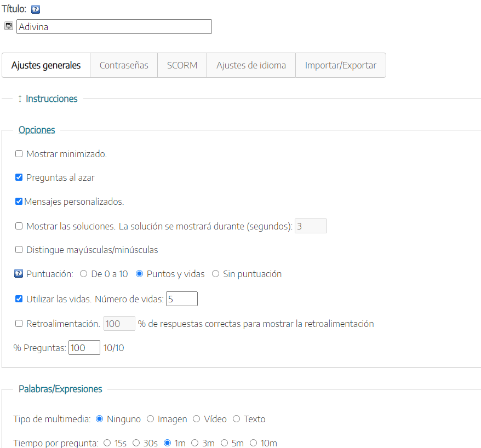Click the 10/10 question count text
Viewport: 481px width, 448px height.
click(113, 348)
